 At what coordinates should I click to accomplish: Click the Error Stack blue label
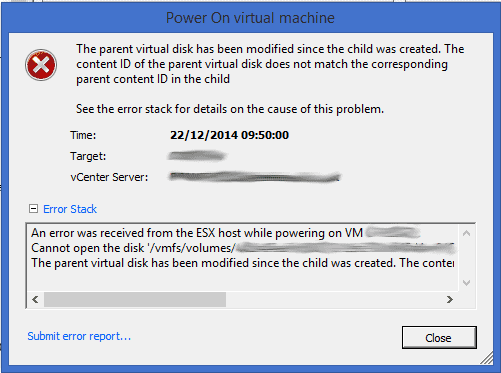pos(70,209)
